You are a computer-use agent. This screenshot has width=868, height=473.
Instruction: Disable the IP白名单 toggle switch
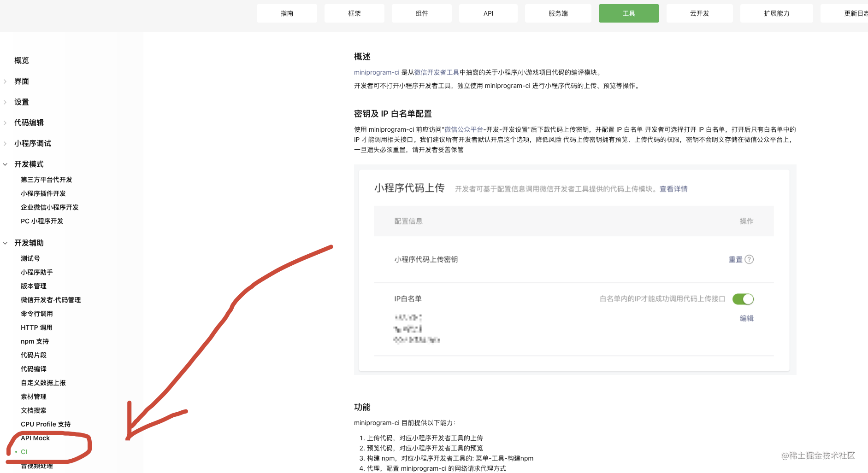(743, 299)
